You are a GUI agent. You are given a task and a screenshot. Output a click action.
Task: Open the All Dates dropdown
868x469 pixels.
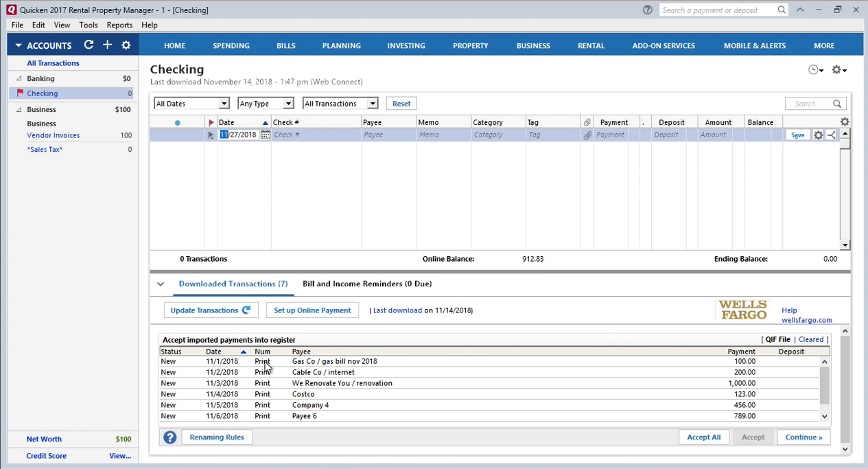191,104
